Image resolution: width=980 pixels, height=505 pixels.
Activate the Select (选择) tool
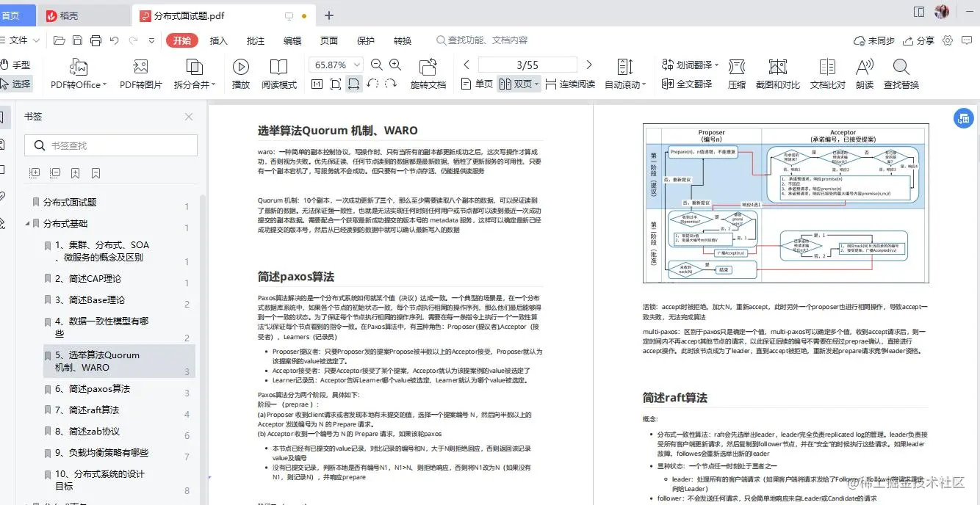[15, 84]
